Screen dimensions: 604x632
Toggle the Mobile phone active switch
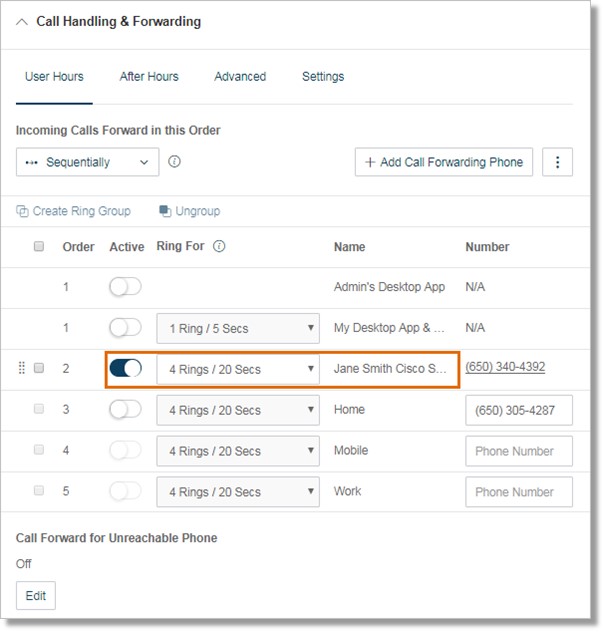125,450
